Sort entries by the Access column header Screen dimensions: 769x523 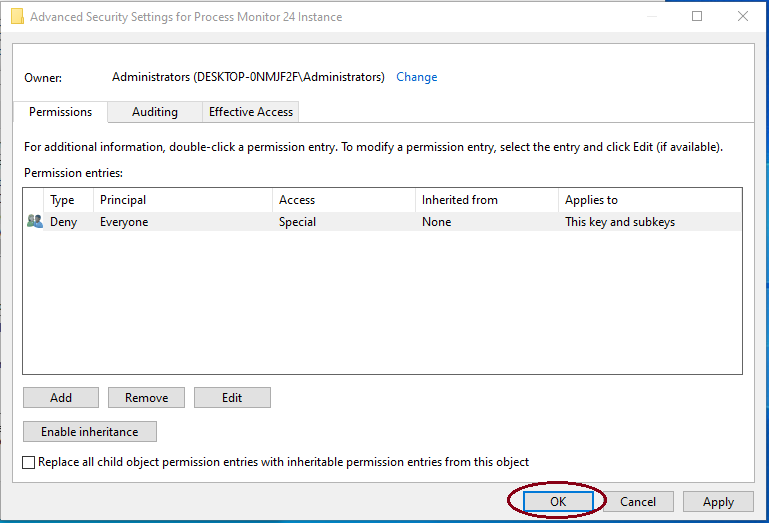tap(297, 200)
